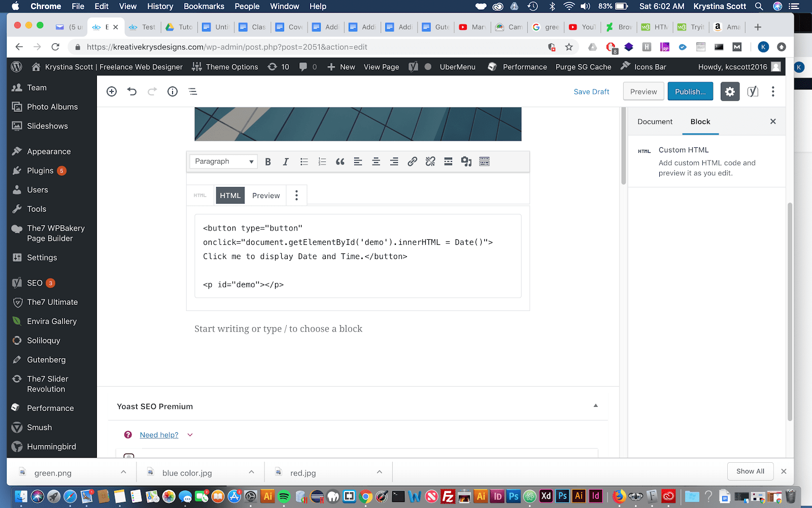Redo the last editor change
The width and height of the screenshot is (812, 508).
click(152, 91)
